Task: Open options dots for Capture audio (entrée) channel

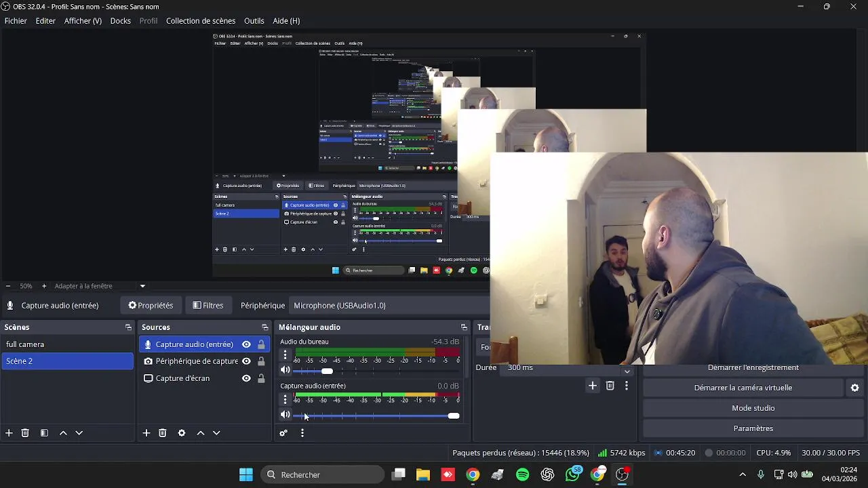Action: [x=285, y=399]
